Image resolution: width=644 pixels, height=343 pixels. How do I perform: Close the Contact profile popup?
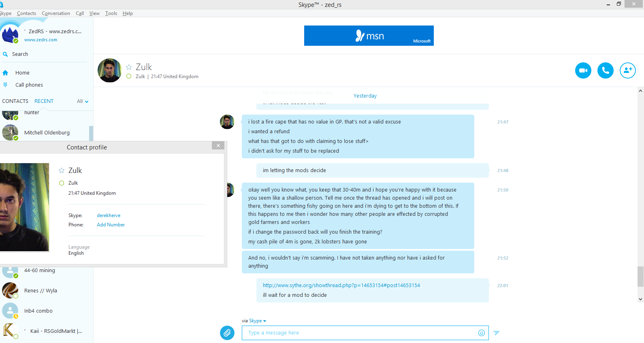click(218, 146)
